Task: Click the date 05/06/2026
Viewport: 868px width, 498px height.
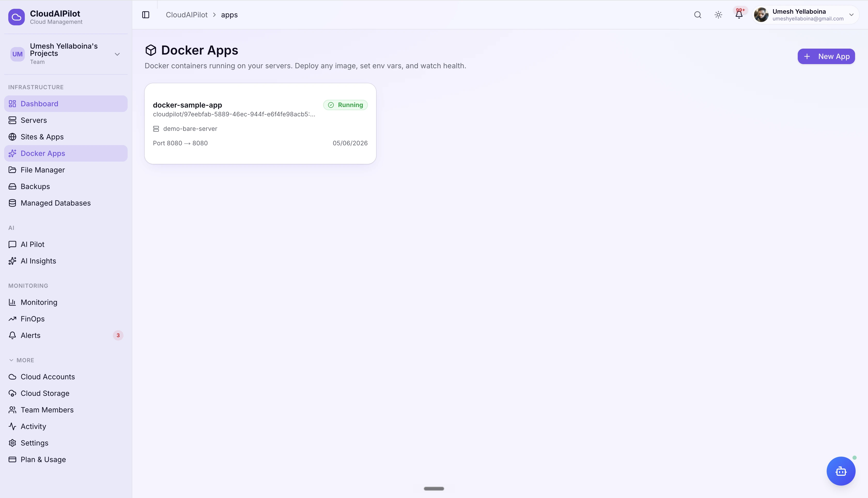Action: point(350,143)
